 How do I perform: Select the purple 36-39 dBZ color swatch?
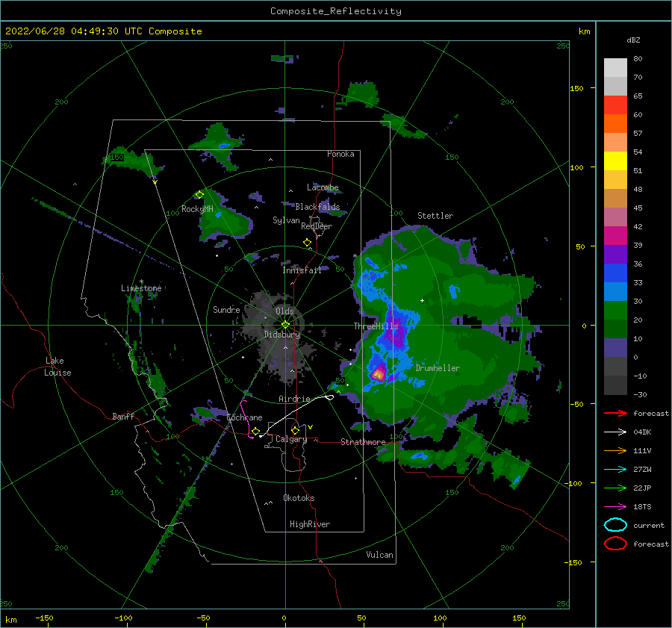click(615, 254)
